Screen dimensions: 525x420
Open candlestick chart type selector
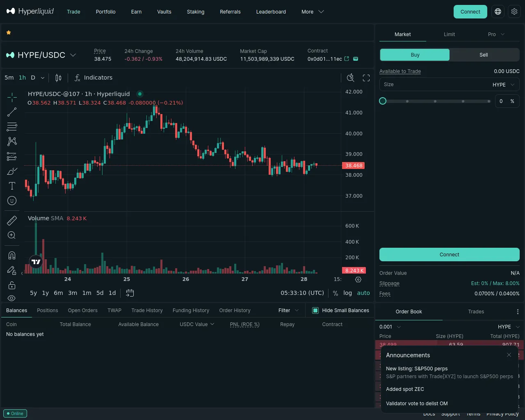pos(58,78)
